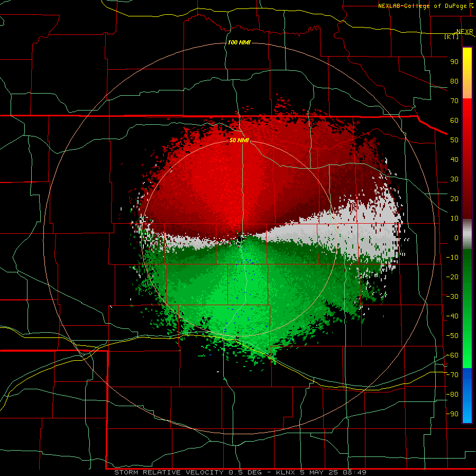Click the blue segment of the color bar
The image size is (476, 476).
(x=467, y=395)
